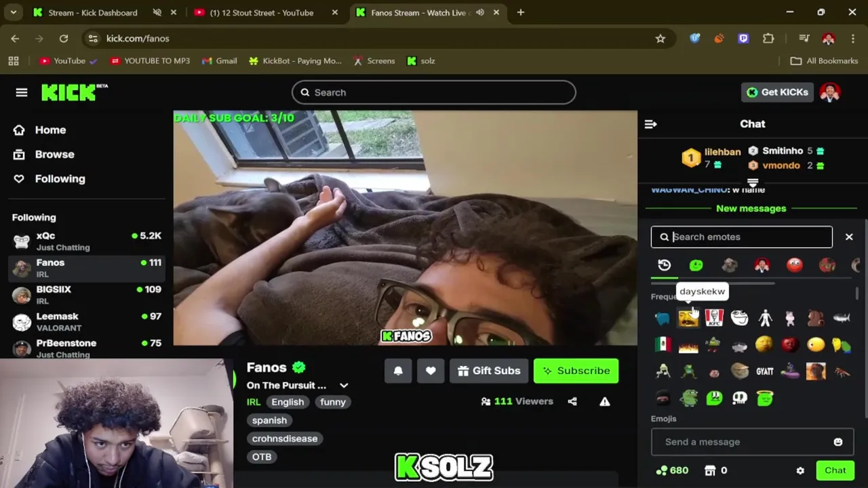Click the Kick search bar
This screenshot has width=868, height=488.
434,92
